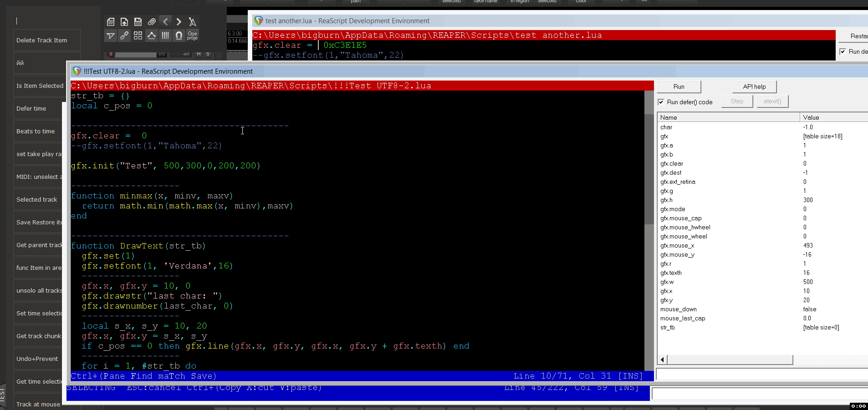Viewport: 868px width, 410px height.
Task: Select the 'gfx.ext_retina' variable row
Action: tap(762, 182)
